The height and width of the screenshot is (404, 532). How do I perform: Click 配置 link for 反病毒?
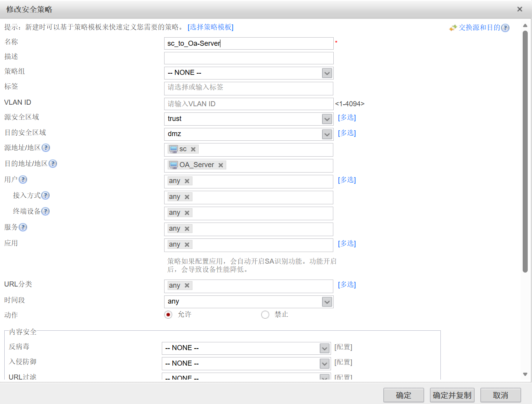[x=343, y=347]
